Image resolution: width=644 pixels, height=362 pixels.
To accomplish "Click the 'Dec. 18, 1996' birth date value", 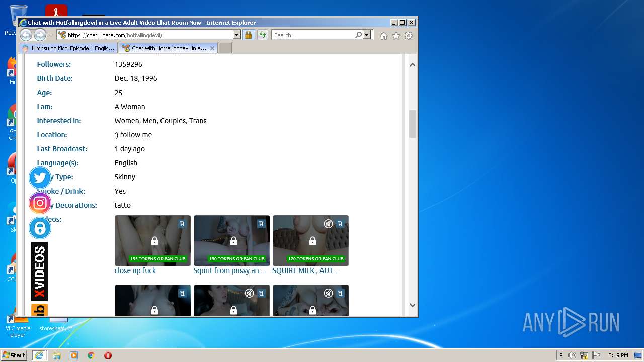I will click(x=136, y=78).
